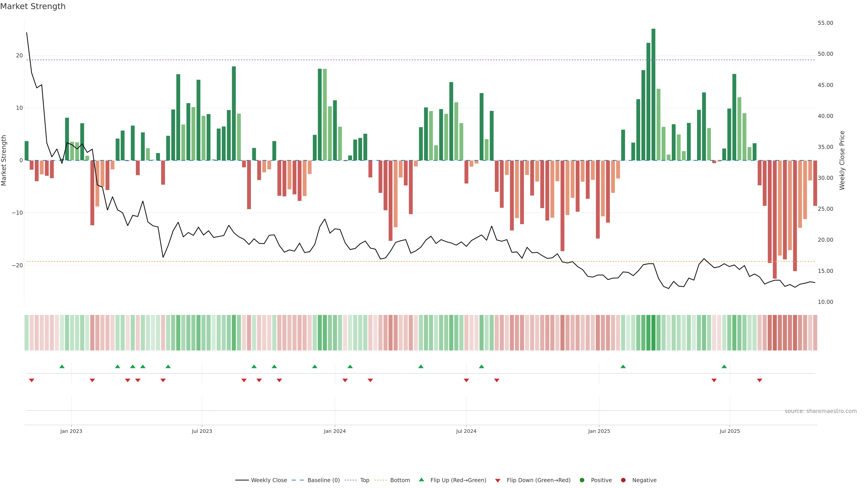Click last green flip-up triangle near Jul 2025
This screenshot has height=488, width=868.
click(724, 366)
